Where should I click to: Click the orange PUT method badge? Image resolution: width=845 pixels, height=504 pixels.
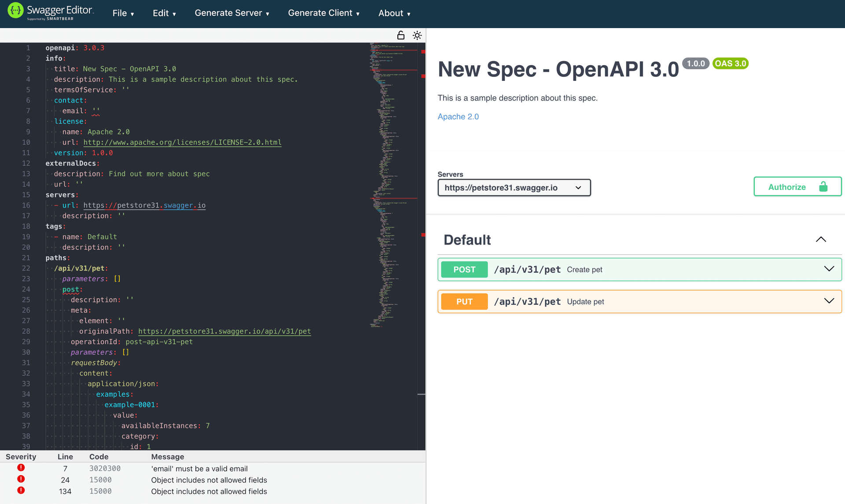click(x=464, y=301)
